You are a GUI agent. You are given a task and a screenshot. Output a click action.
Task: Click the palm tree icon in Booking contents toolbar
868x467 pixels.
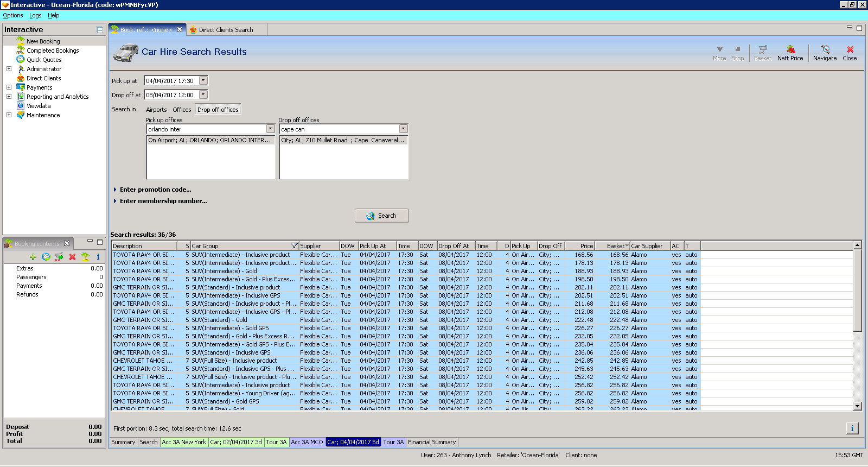pyautogui.click(x=85, y=257)
